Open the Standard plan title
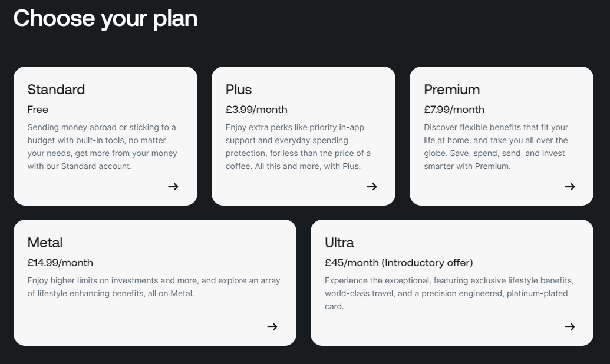Viewport: 610px width, 364px height. (56, 90)
